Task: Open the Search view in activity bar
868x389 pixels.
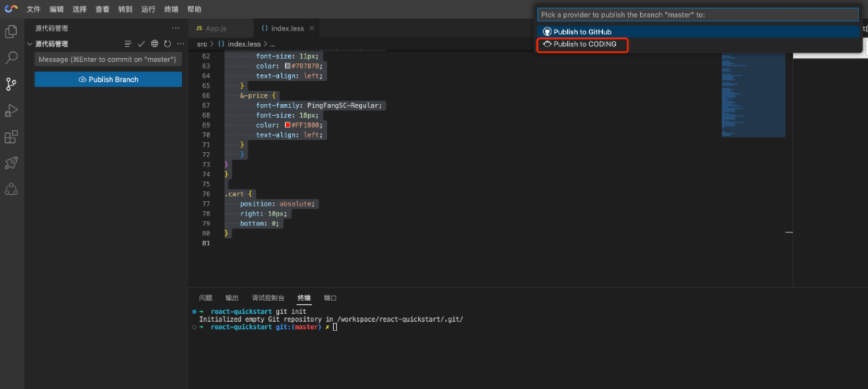Action: [11, 58]
